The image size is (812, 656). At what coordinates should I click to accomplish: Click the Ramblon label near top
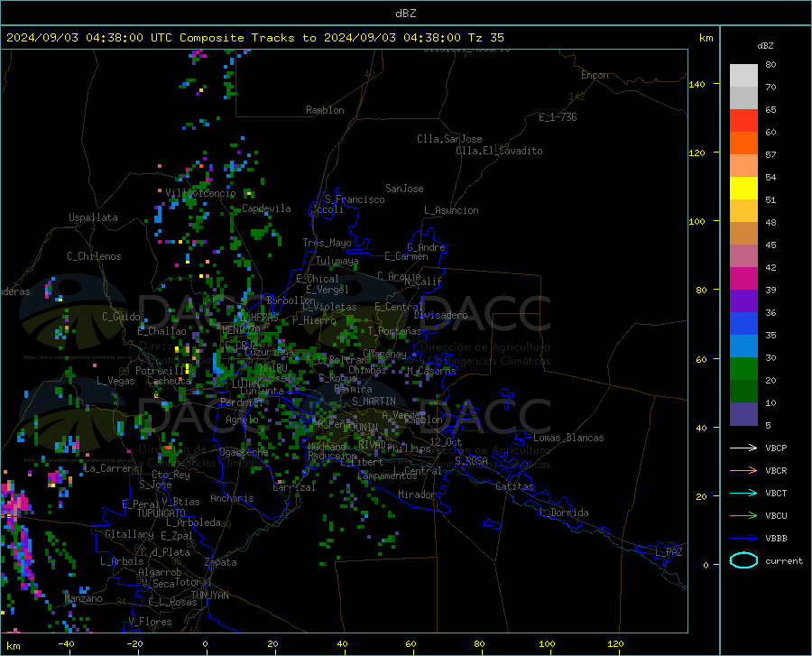click(x=325, y=110)
